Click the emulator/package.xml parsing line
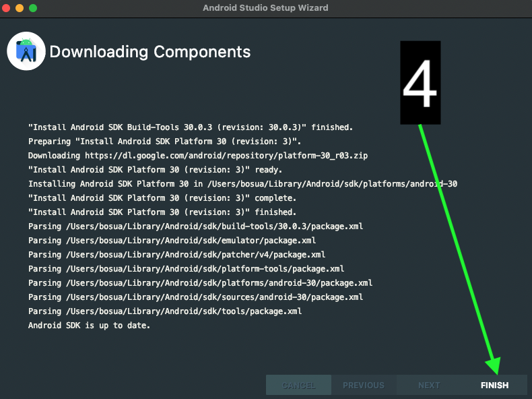 (172, 241)
